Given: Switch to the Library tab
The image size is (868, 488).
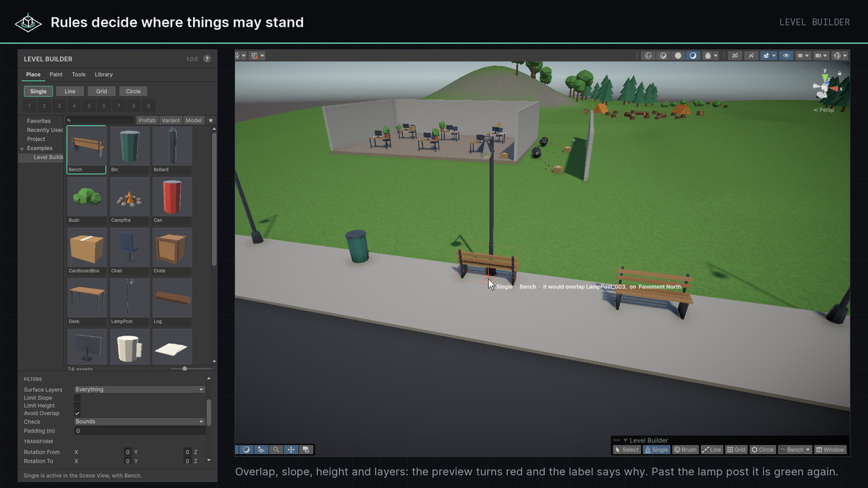Looking at the screenshot, I should [x=103, y=74].
